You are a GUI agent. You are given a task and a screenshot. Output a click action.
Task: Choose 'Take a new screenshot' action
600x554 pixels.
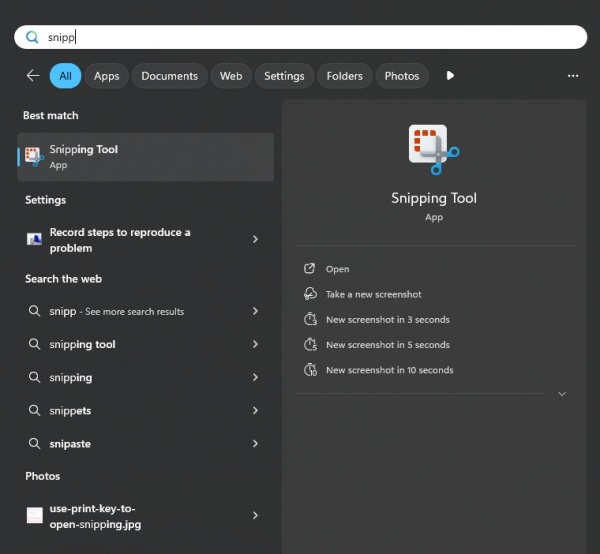tap(373, 294)
